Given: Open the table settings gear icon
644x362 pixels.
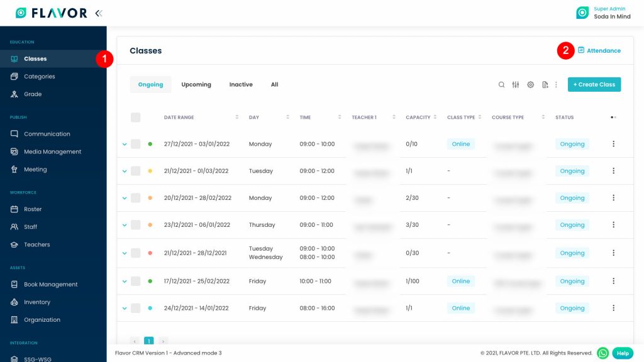Looking at the screenshot, I should (x=530, y=84).
